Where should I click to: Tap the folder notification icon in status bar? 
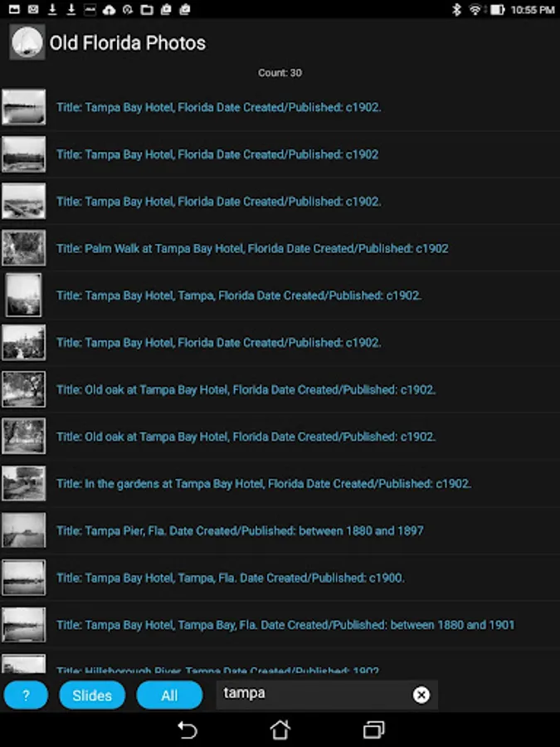(x=147, y=9)
